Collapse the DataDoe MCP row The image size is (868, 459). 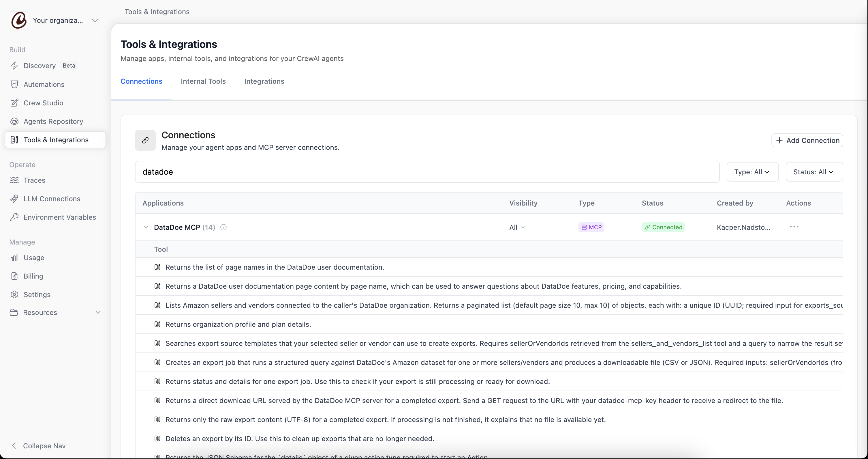coord(146,227)
